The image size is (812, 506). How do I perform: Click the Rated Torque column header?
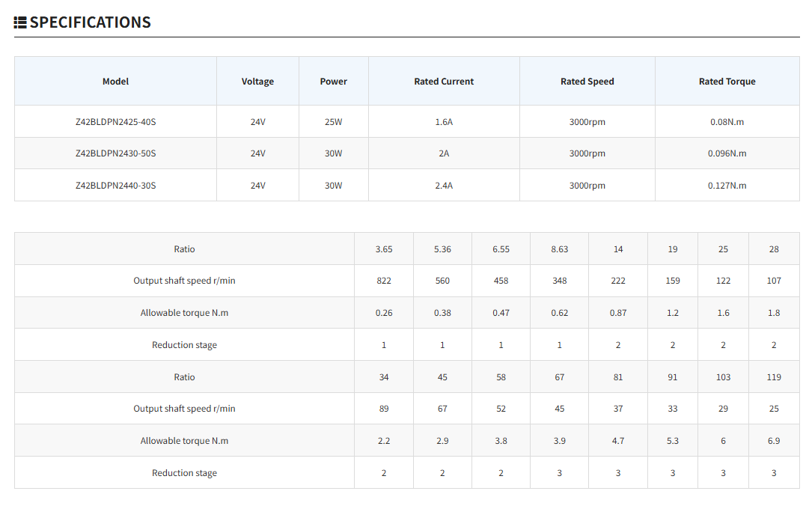coord(727,82)
